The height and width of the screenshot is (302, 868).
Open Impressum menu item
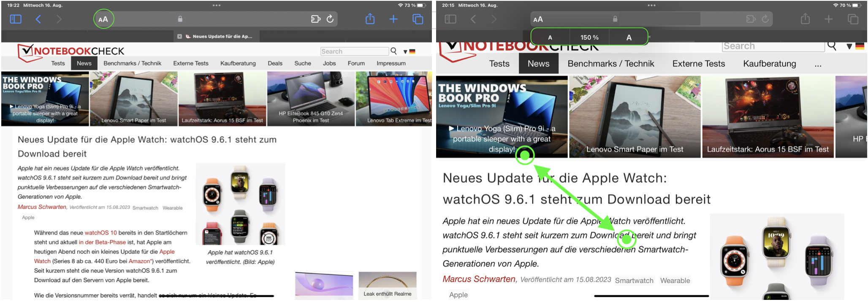coord(391,63)
